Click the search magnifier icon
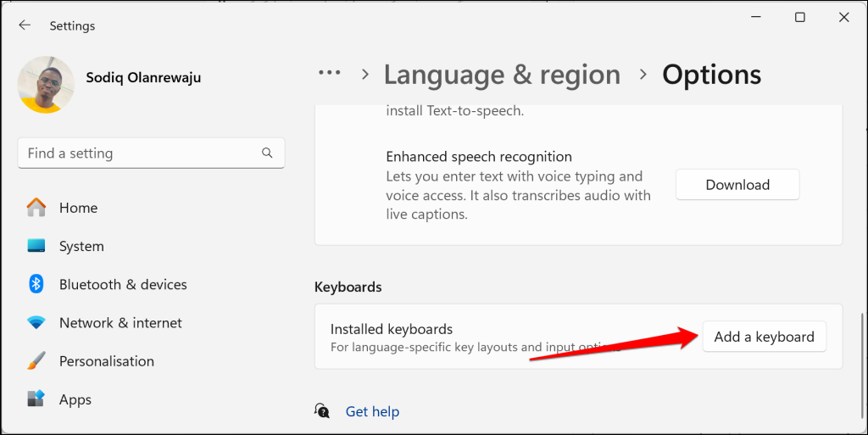Image resolution: width=868 pixels, height=435 pixels. pos(267,153)
